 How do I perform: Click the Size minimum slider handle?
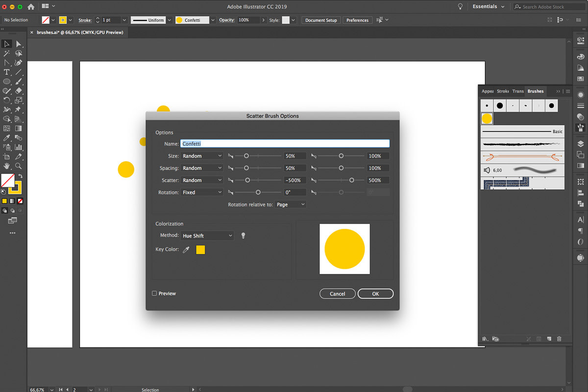tap(246, 156)
